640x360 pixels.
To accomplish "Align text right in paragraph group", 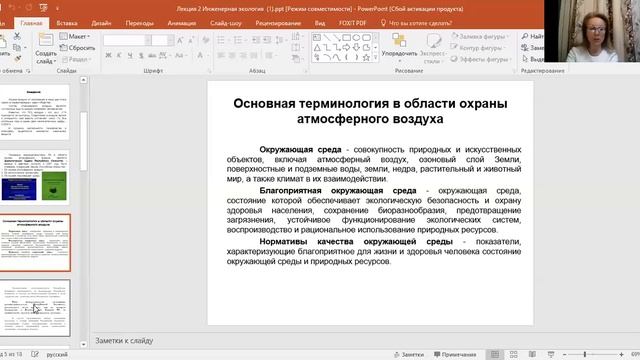I will pos(243,56).
